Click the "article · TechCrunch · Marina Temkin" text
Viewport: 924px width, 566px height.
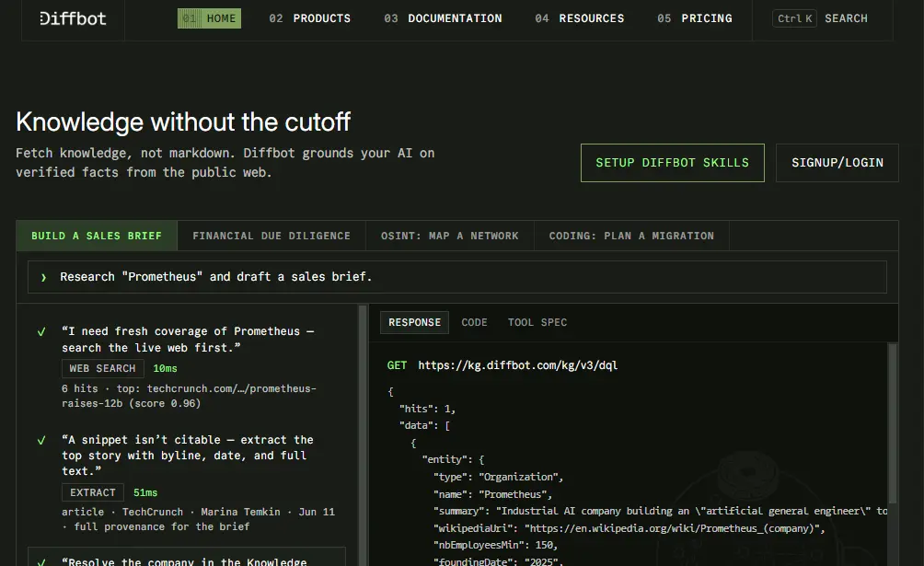[198, 519]
